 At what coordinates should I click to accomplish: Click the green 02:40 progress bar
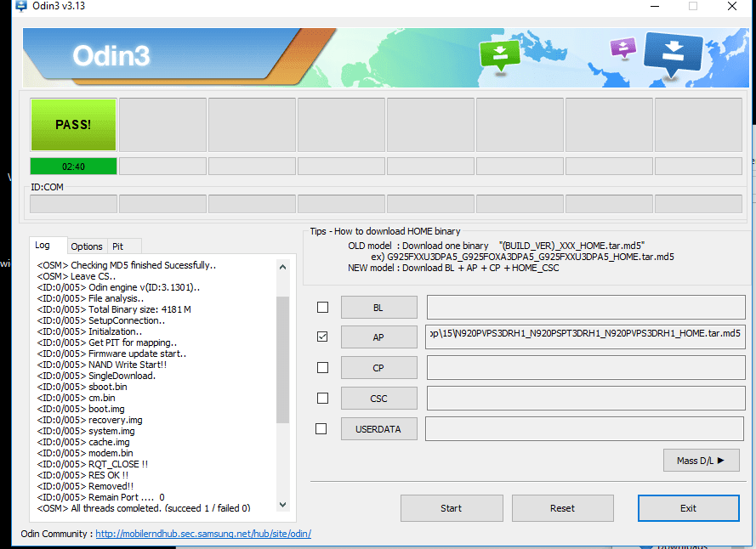pyautogui.click(x=73, y=167)
